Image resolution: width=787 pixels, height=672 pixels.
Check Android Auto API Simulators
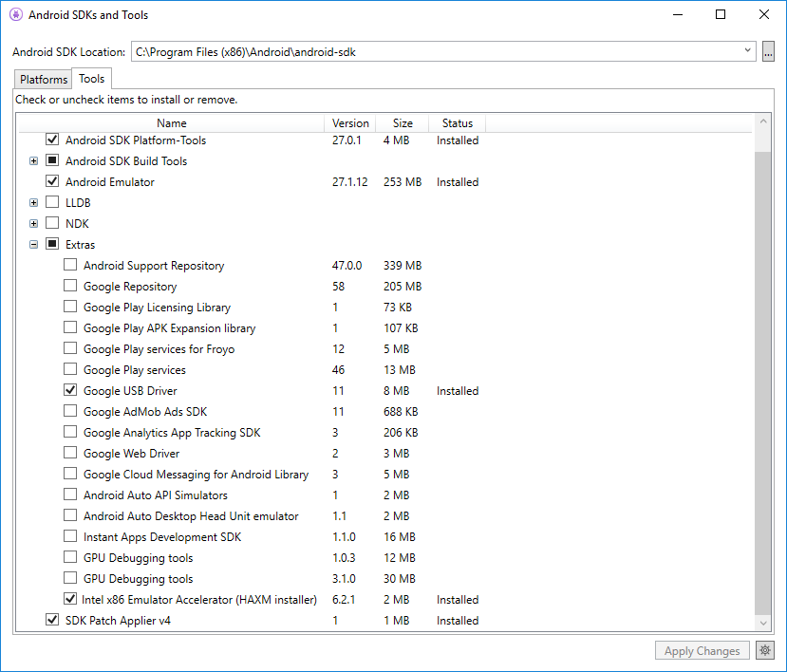pos(70,495)
